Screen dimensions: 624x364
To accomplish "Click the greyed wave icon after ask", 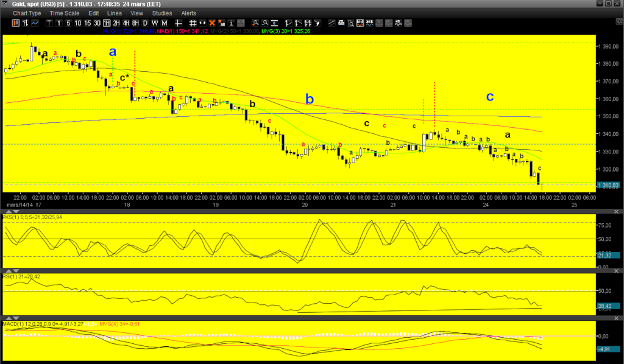I will [x=379, y=23].
